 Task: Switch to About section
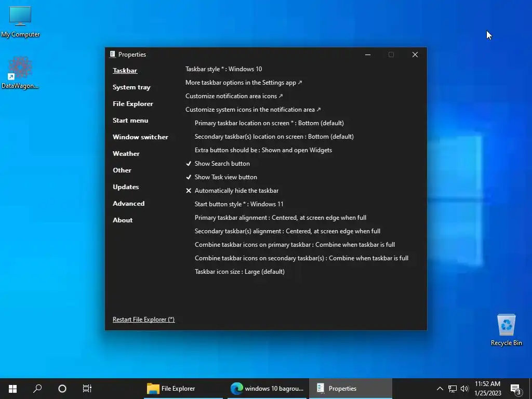(123, 220)
